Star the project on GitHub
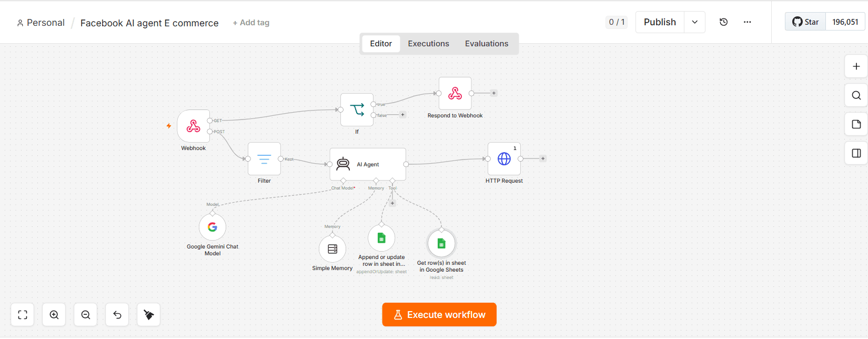 click(805, 22)
